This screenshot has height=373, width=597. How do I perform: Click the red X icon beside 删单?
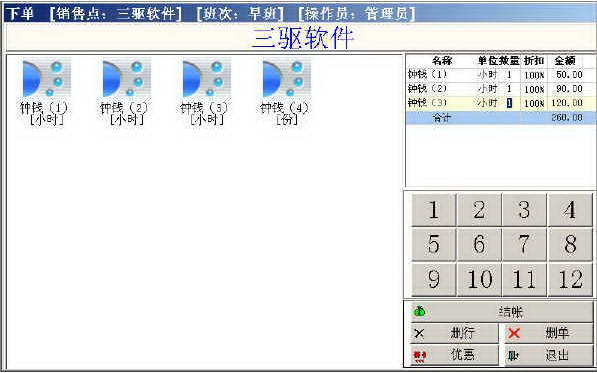pos(514,333)
